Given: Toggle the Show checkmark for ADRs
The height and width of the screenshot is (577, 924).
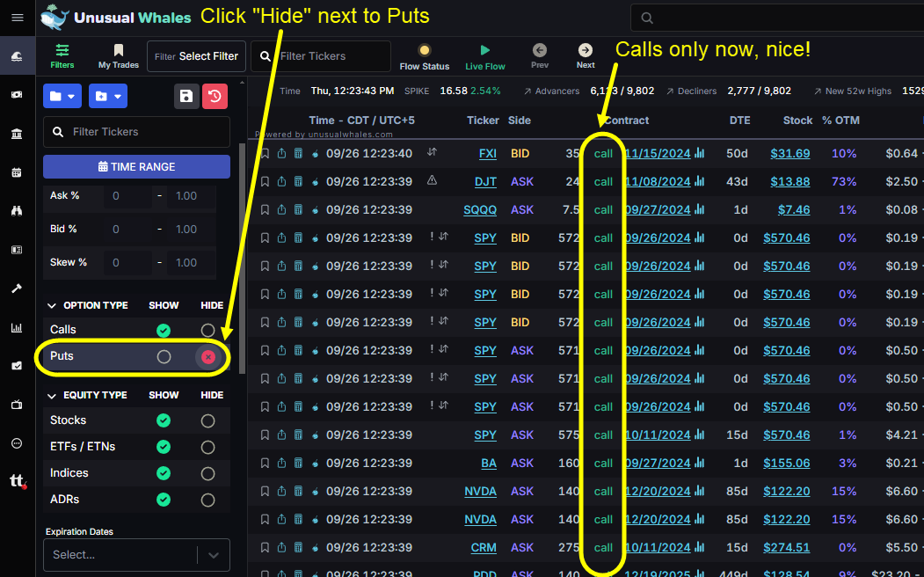Looking at the screenshot, I should (x=164, y=500).
